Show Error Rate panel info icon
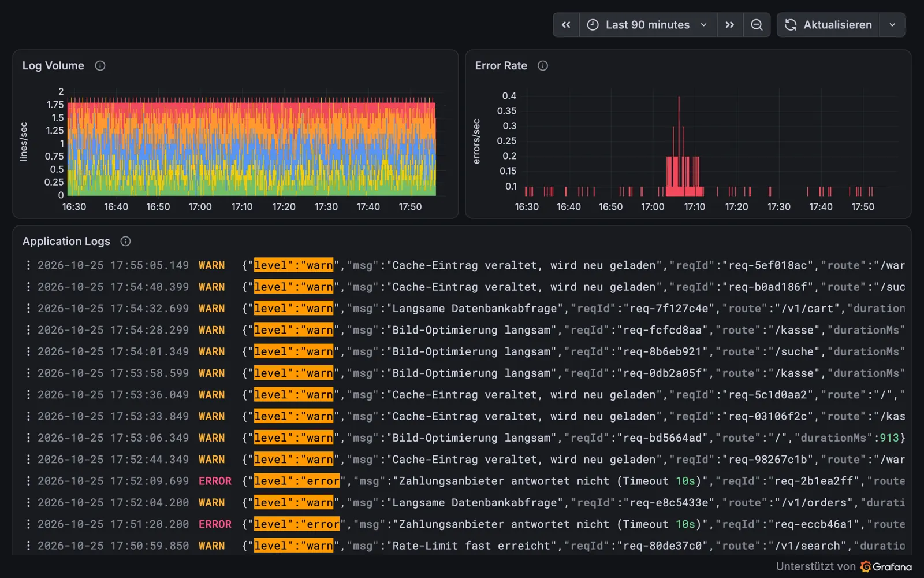Viewport: 924px width, 578px height. (543, 66)
